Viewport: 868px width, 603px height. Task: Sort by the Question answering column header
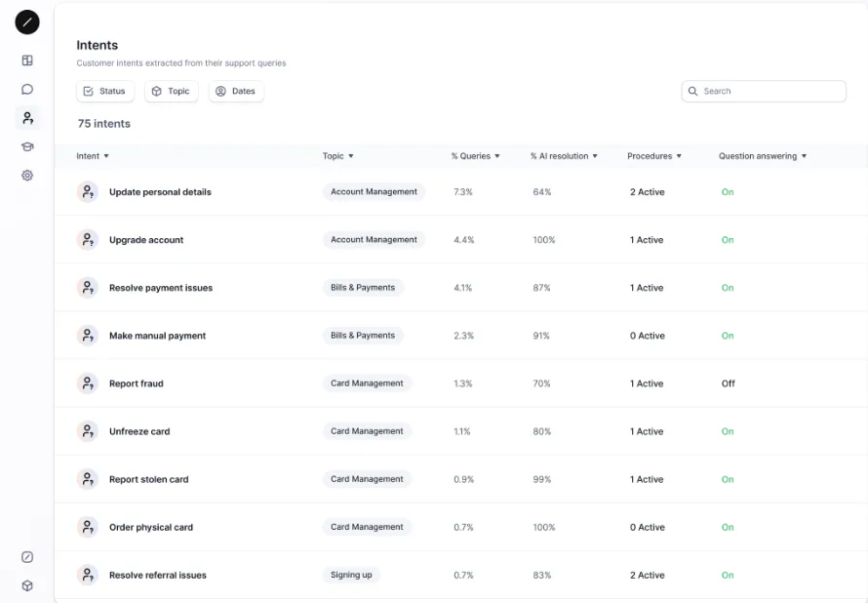(x=763, y=156)
